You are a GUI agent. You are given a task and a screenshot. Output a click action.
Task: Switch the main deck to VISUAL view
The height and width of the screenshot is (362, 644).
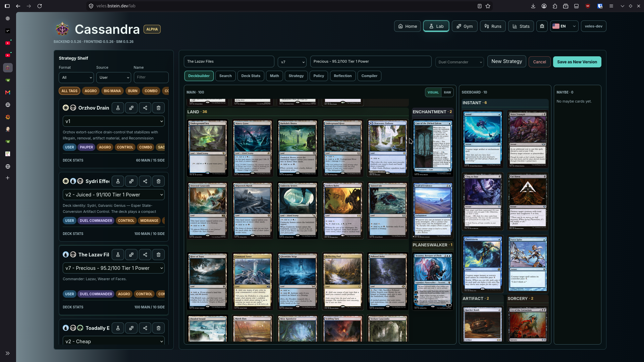pos(433,93)
